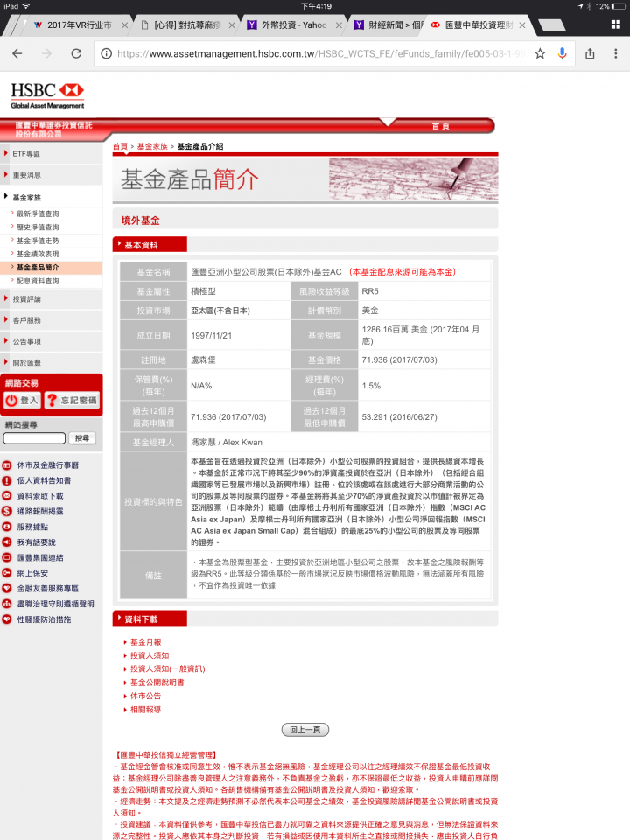The height and width of the screenshot is (840, 630).
Task: Select 基金產品簡介 in the sidebar
Action: [x=38, y=268]
